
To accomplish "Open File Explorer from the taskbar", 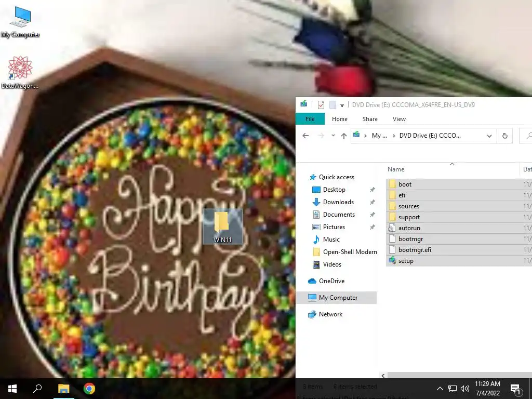I will pyautogui.click(x=63, y=389).
